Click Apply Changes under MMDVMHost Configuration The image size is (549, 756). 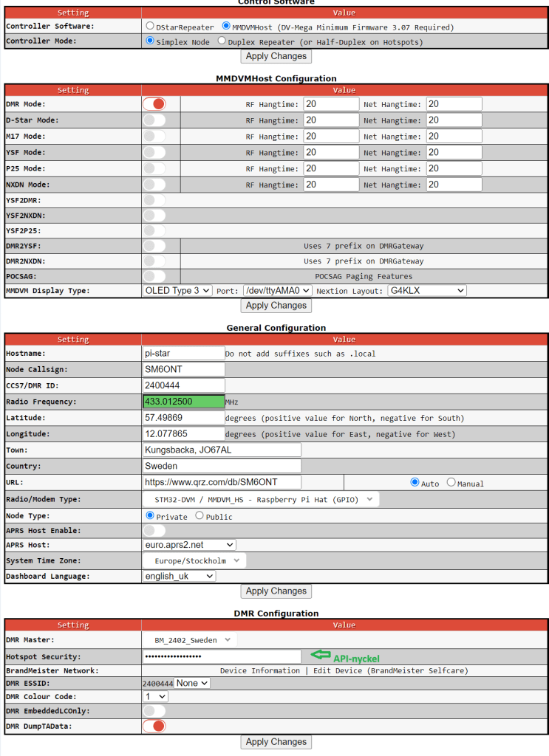[276, 306]
